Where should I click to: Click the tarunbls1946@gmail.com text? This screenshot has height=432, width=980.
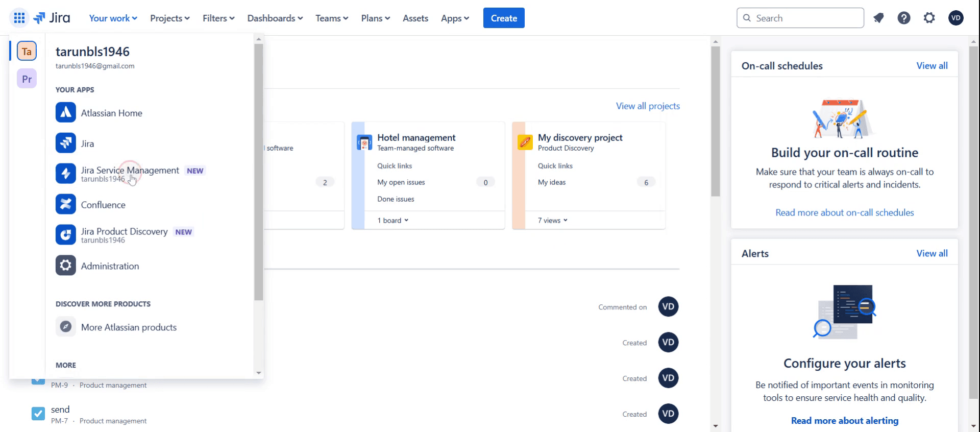95,66
